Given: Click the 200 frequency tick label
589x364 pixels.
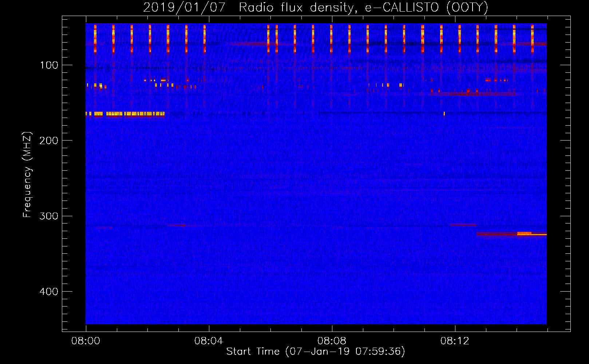Looking at the screenshot, I should (49, 141).
